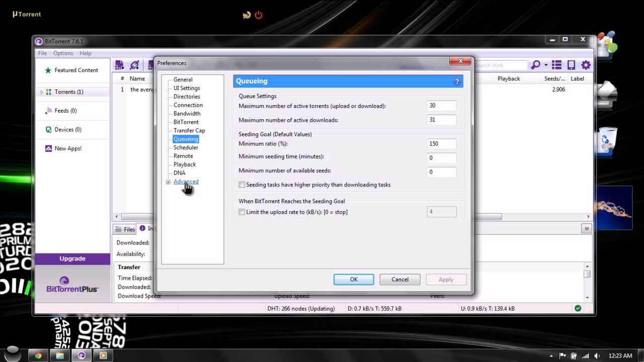Switch to list view icon in toolbar
Screen dimensions: 644x362
(556, 65)
